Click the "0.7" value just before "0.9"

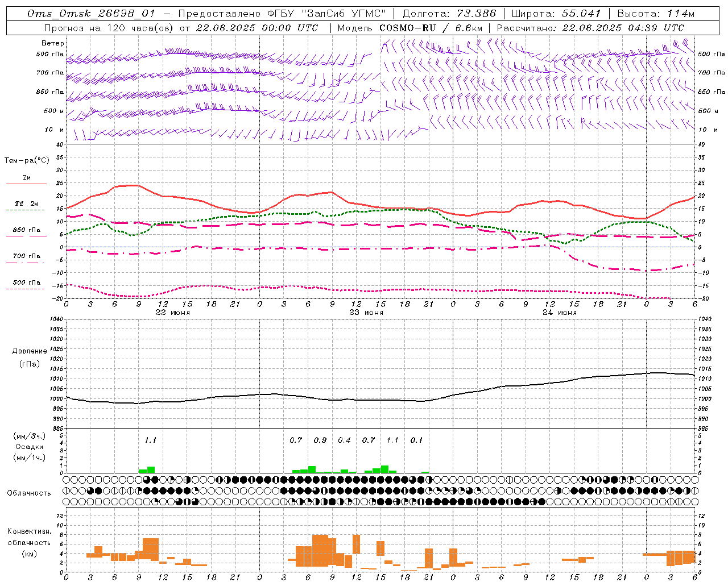click(x=296, y=440)
